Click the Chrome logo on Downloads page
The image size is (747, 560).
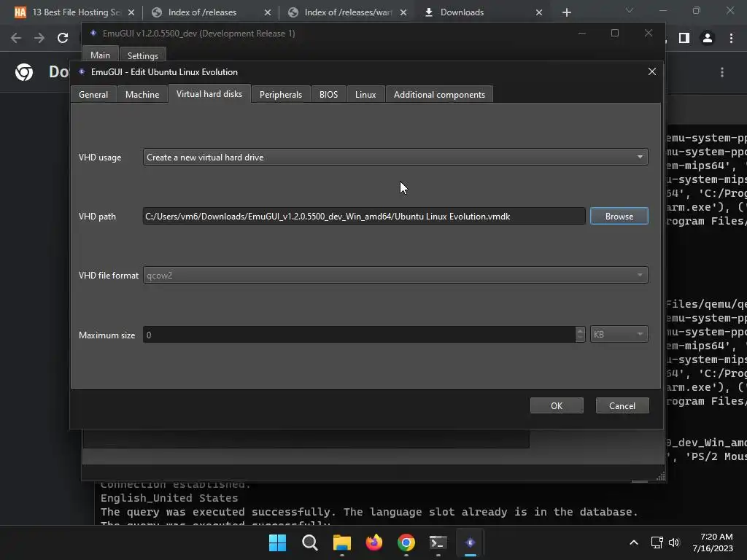pos(24,72)
